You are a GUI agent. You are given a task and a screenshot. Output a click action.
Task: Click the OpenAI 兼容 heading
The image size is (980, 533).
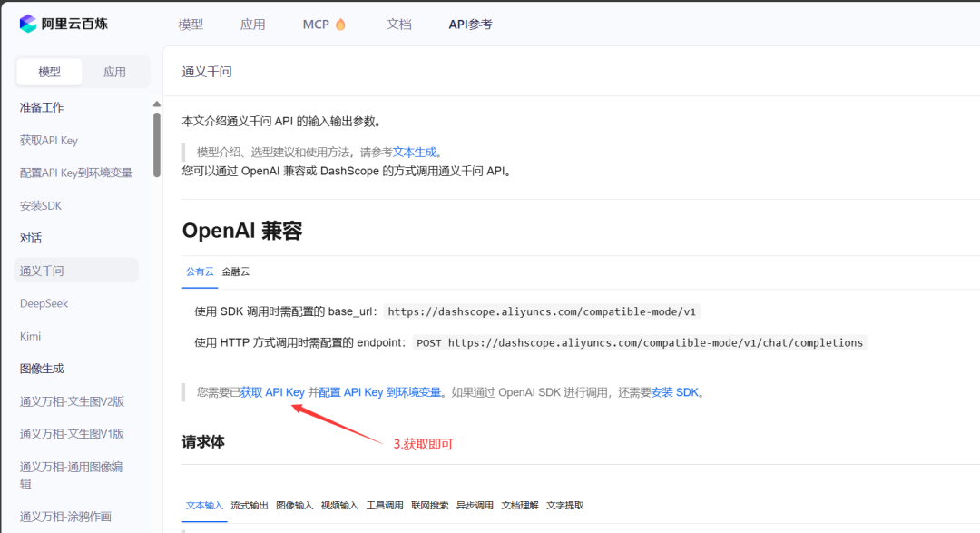242,231
